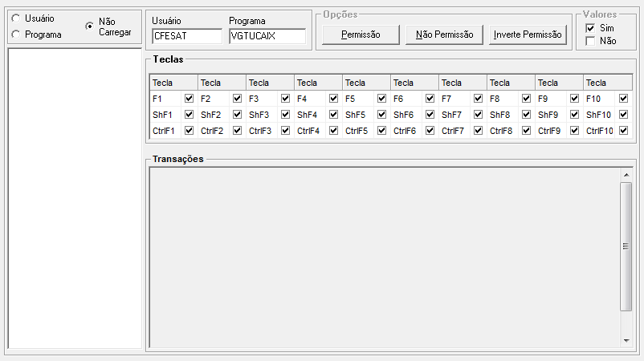Click the empty list panel on left
Viewport: 644px width, 361px height.
[x=75, y=197]
